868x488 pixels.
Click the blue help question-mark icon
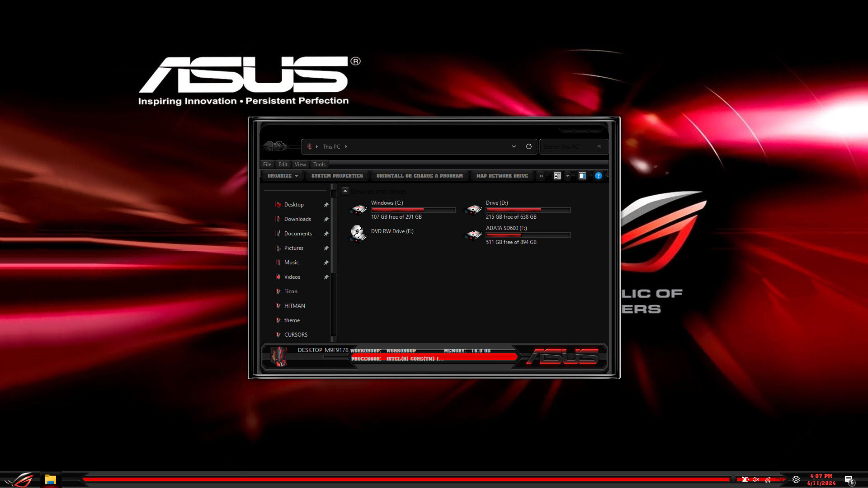click(598, 176)
